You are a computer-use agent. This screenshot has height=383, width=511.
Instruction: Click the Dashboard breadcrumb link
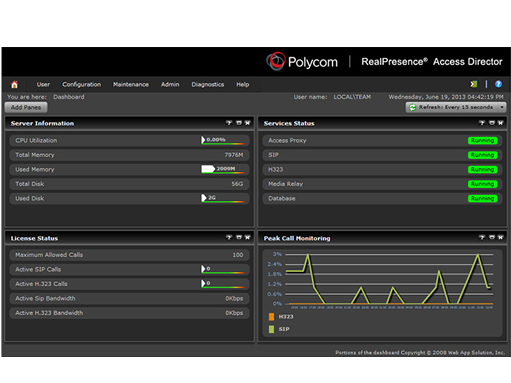click(x=69, y=97)
